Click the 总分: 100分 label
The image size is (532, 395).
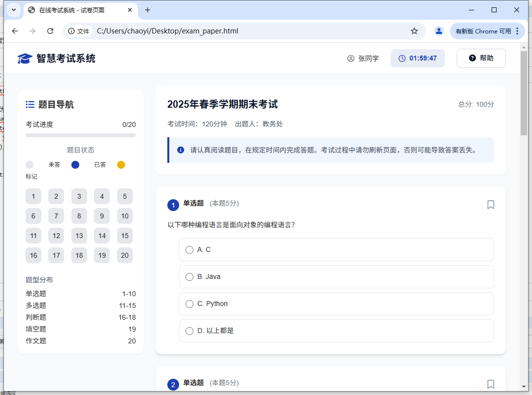point(476,104)
